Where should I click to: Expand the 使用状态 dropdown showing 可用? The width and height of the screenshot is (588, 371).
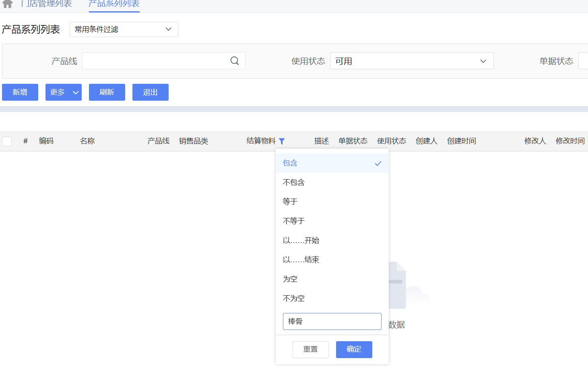(411, 61)
